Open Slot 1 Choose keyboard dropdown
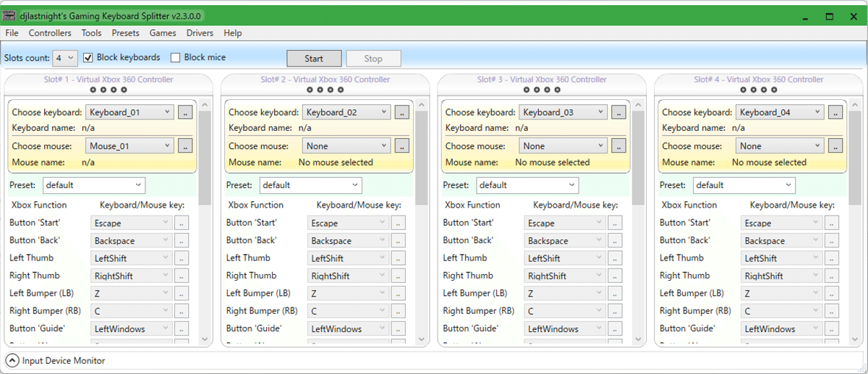This screenshot has width=868, height=374. tap(129, 112)
